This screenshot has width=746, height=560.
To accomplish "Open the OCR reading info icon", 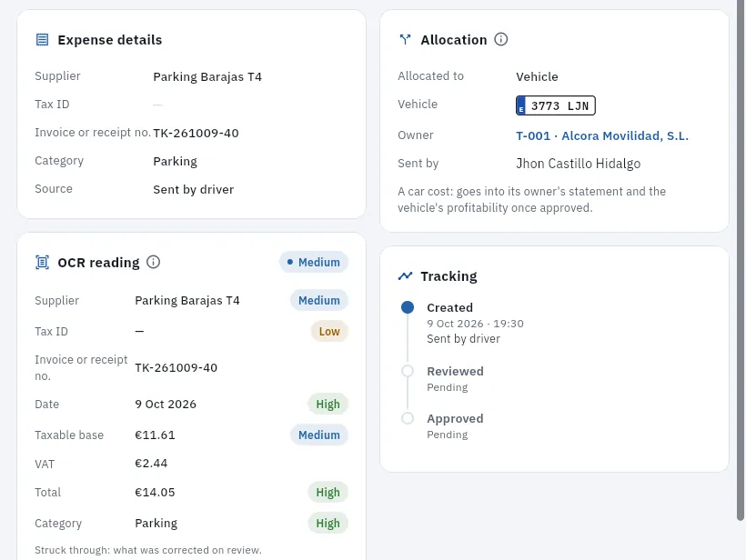I will click(x=153, y=262).
